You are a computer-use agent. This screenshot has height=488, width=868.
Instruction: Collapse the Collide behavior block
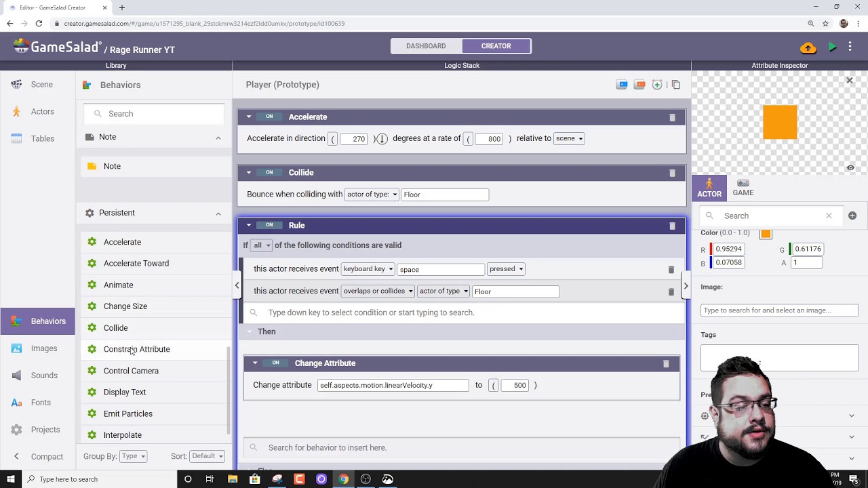[x=249, y=172]
